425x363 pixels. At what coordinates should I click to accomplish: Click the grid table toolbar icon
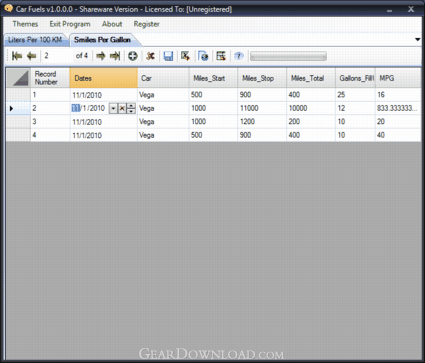(221, 56)
